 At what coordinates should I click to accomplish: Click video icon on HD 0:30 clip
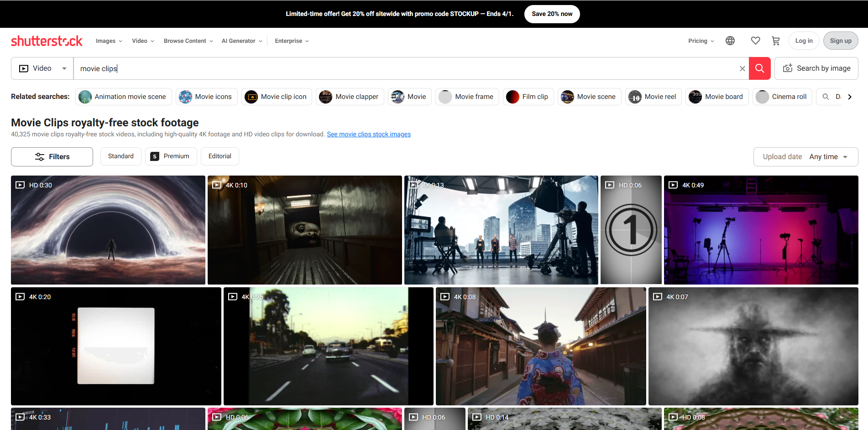coord(20,185)
